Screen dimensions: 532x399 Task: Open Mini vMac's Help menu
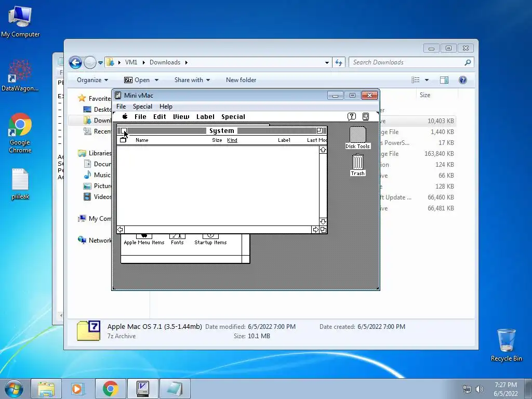[x=166, y=106]
